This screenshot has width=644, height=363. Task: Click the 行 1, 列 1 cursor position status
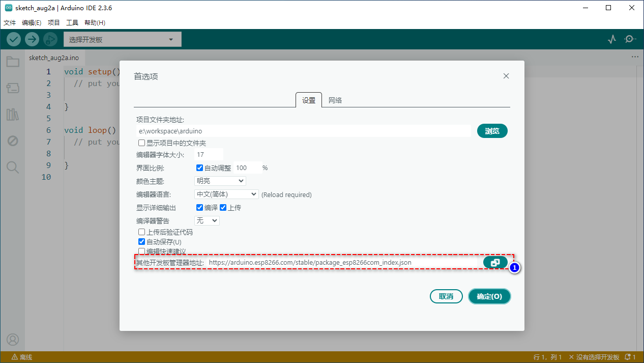coord(548,357)
